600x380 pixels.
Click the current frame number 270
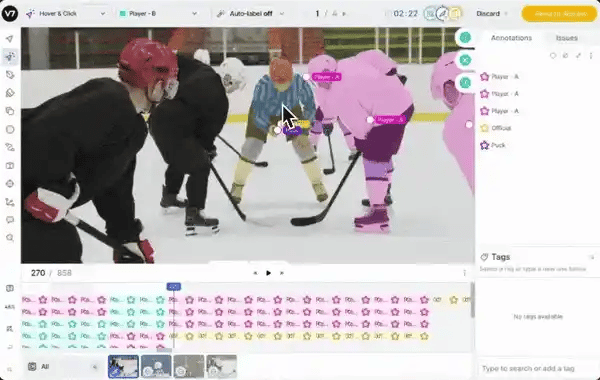[x=38, y=273]
